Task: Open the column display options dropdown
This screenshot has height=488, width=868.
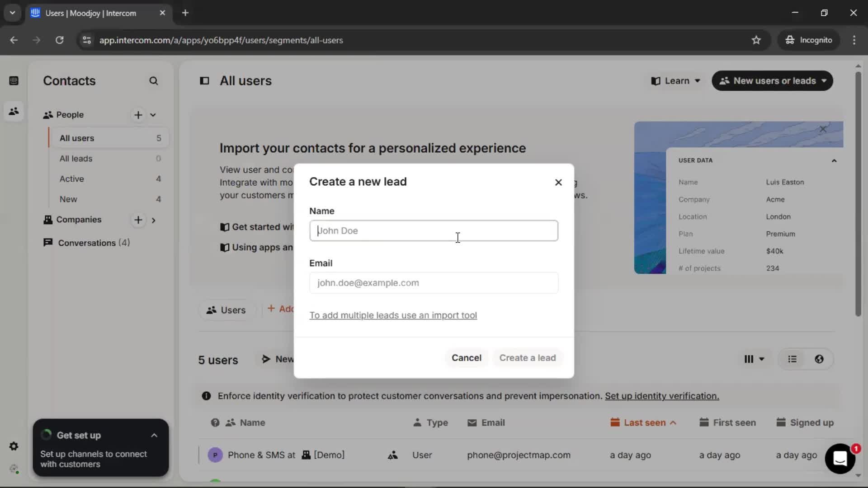Action: point(754,359)
